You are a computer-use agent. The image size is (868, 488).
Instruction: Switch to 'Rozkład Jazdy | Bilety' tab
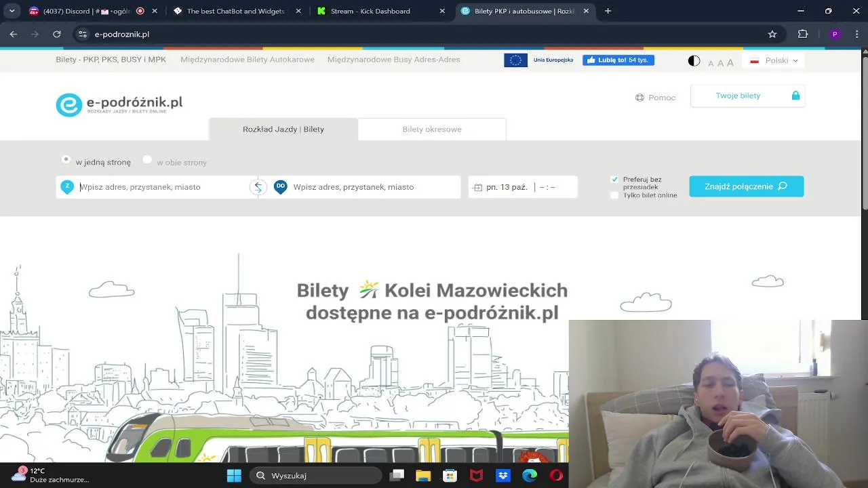(283, 129)
